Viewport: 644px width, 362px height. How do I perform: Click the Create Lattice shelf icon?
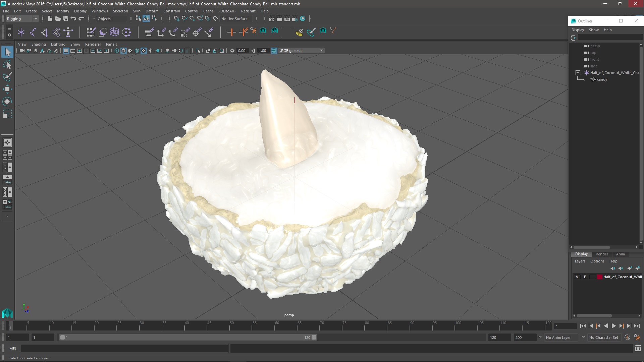point(114,32)
